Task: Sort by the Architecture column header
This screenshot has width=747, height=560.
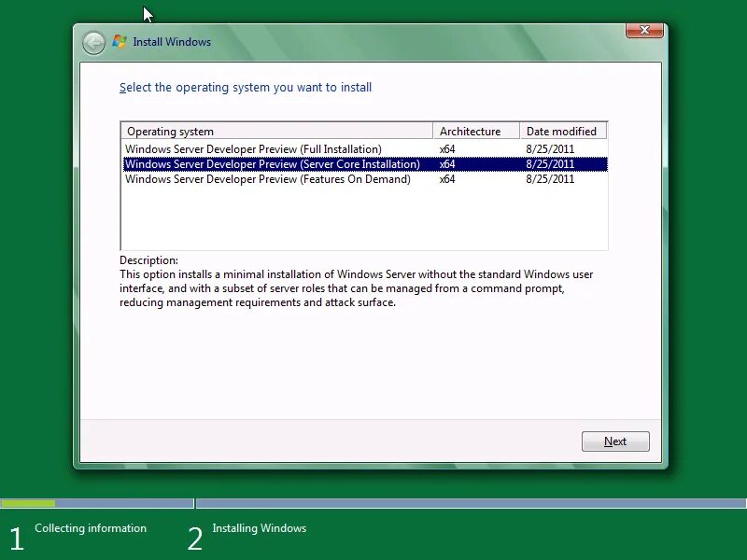Action: tap(476, 132)
